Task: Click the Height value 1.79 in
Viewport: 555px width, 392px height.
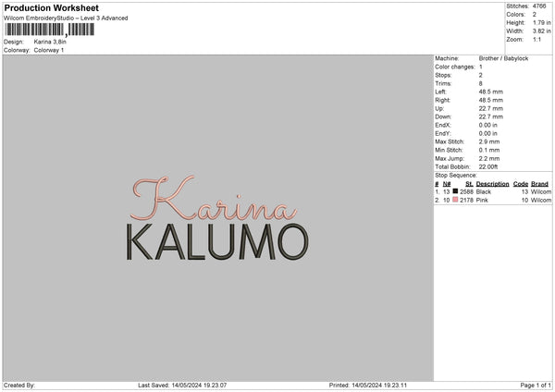Action: click(x=541, y=22)
